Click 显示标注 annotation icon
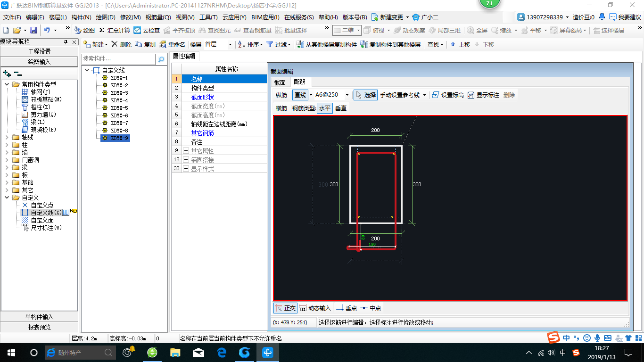This screenshot has width=644, height=362. tap(483, 95)
